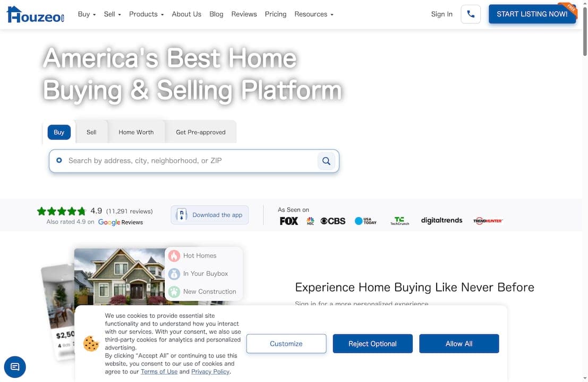Click the cookie icon in consent banner
Screen dimensions: 588x382
(91, 343)
